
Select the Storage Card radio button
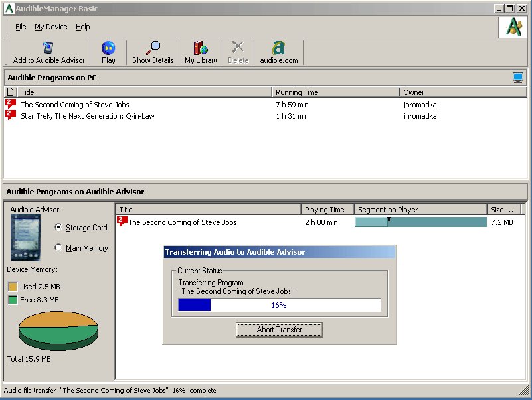(x=58, y=227)
